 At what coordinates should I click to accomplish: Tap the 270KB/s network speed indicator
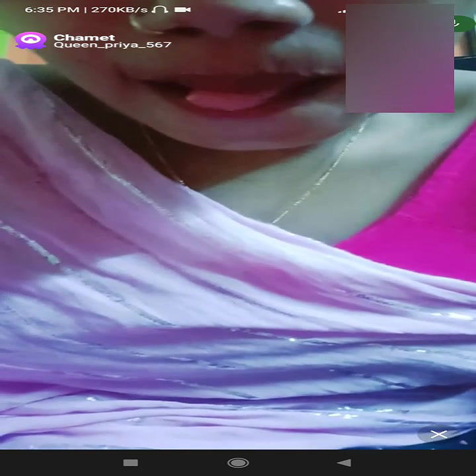coord(118,10)
